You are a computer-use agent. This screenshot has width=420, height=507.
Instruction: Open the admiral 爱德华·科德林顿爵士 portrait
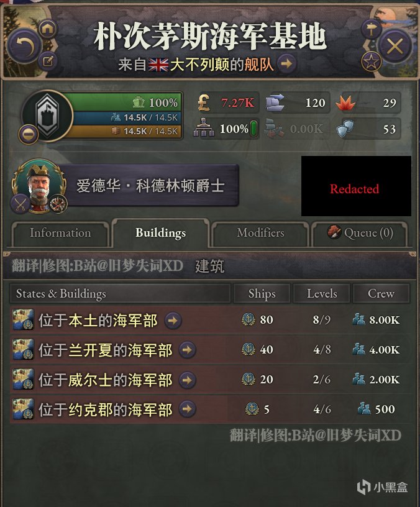pyautogui.click(x=38, y=185)
